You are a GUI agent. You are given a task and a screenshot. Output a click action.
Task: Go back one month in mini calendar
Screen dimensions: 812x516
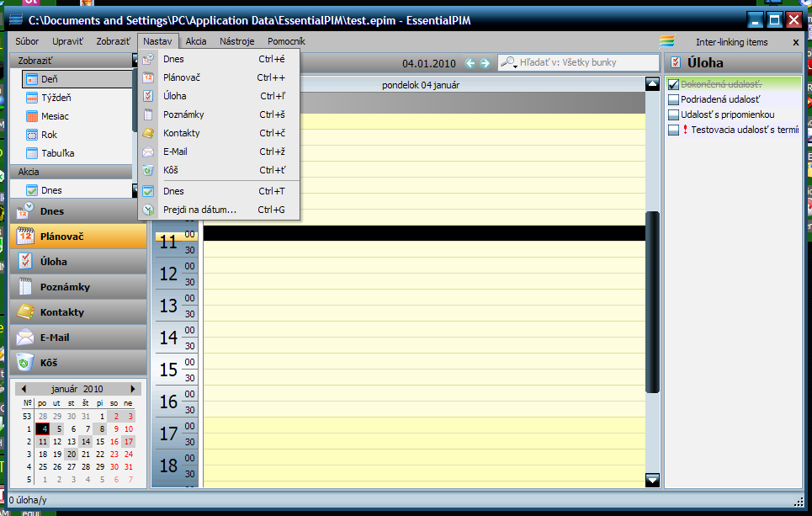pyautogui.click(x=24, y=389)
